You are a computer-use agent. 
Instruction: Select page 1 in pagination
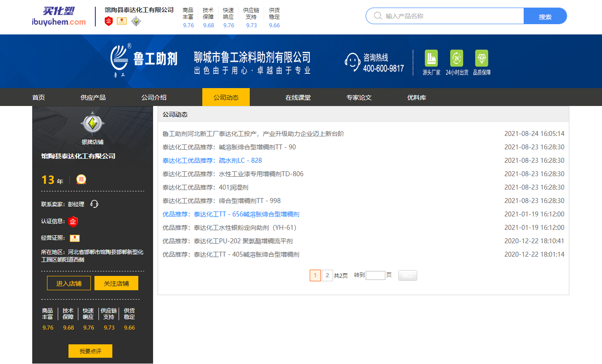tap(315, 275)
